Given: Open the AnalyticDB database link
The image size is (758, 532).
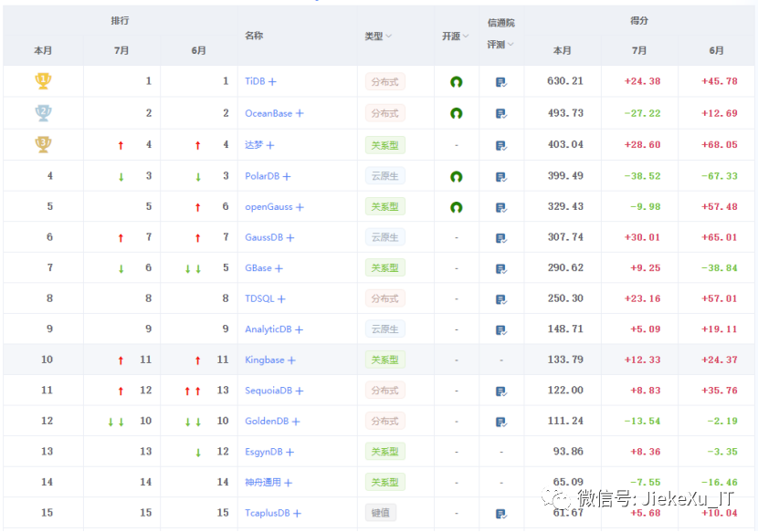Looking at the screenshot, I should pos(268,329).
